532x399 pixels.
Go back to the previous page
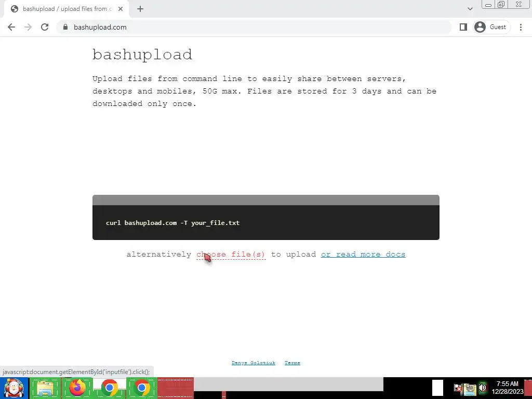click(x=11, y=27)
